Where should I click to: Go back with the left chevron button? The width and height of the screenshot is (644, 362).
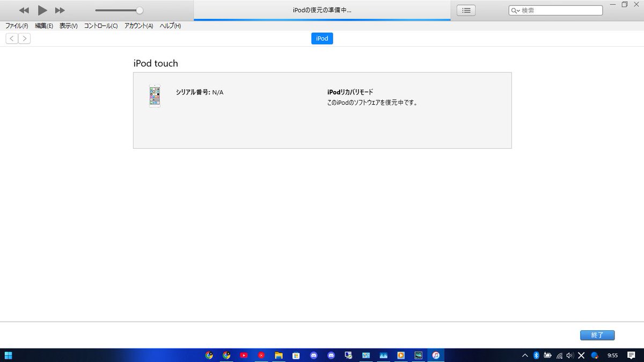12,38
